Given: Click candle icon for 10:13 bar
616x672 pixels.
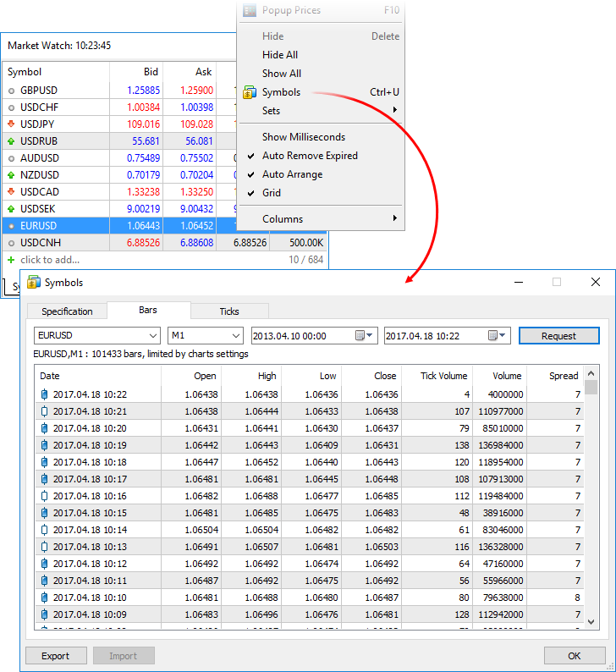Looking at the screenshot, I should pos(44,547).
